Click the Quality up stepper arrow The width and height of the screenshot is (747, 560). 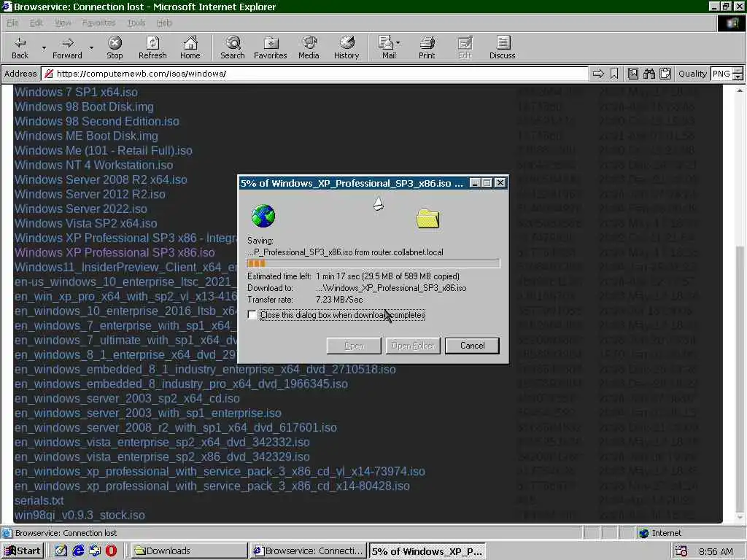[x=738, y=71]
